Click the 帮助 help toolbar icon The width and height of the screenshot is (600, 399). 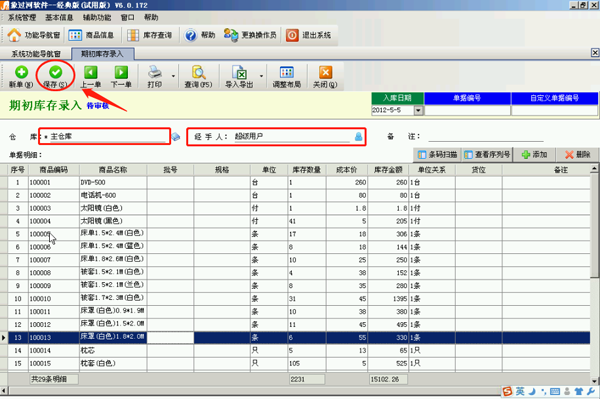coord(200,35)
